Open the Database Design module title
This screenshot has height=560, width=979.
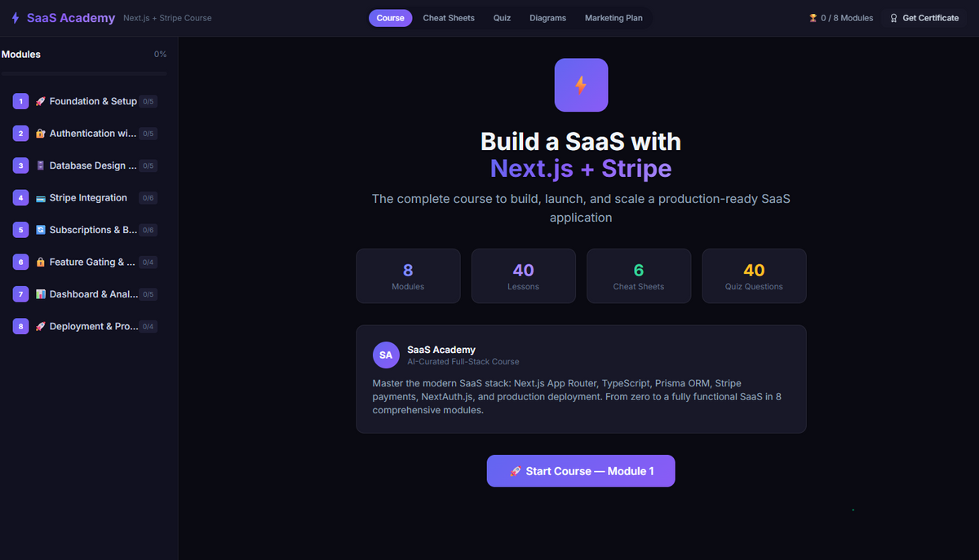[93, 165]
